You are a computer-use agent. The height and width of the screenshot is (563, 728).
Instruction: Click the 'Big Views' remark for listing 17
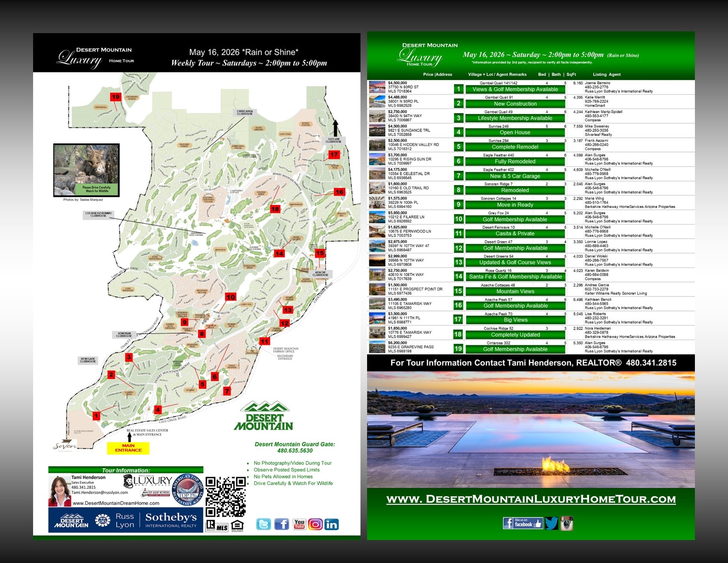pos(515,320)
